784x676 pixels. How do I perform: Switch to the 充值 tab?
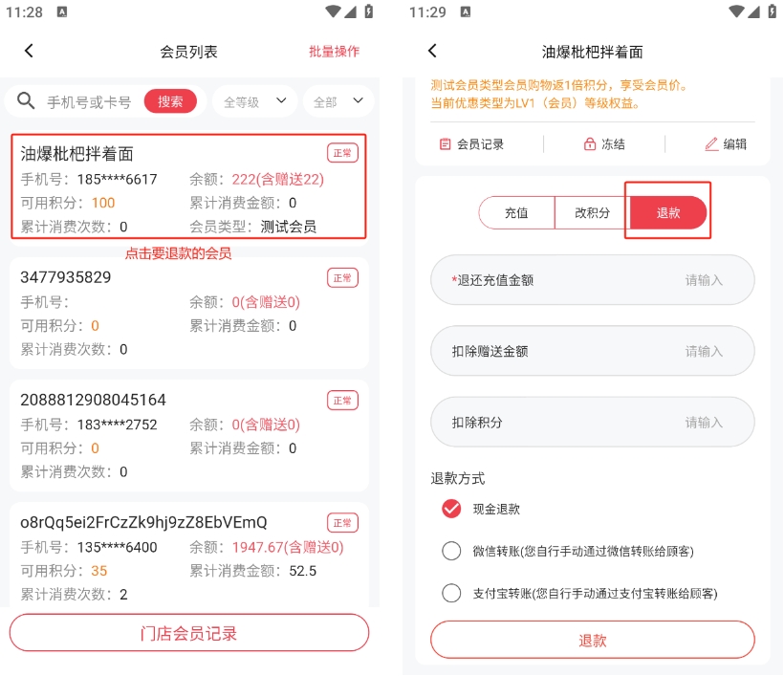tap(516, 212)
